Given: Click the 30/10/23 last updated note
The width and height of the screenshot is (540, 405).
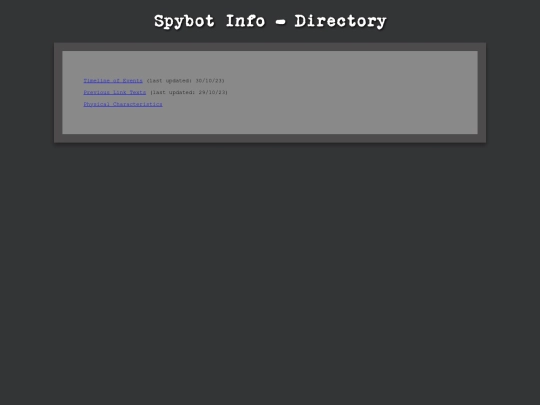Looking at the screenshot, I should (x=186, y=81).
